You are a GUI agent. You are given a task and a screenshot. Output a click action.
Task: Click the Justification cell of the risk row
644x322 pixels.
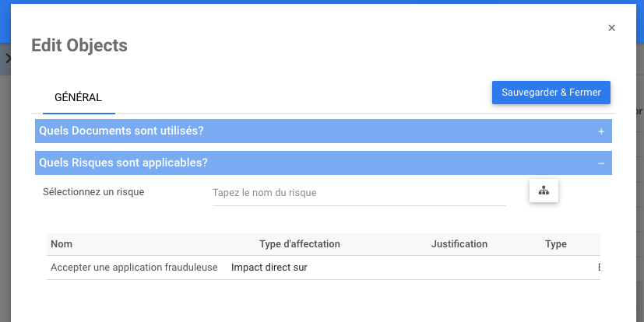coord(459,268)
